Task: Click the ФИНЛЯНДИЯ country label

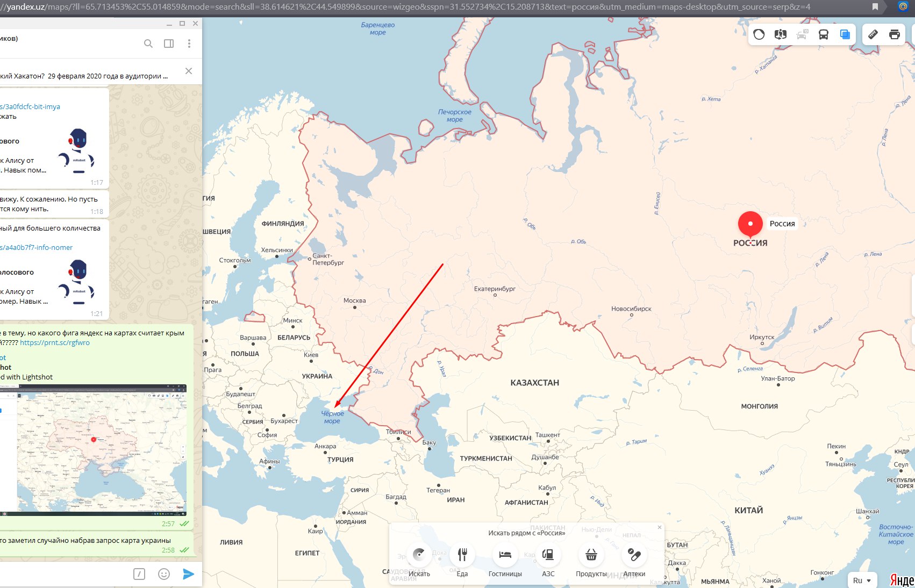Action: tap(283, 224)
